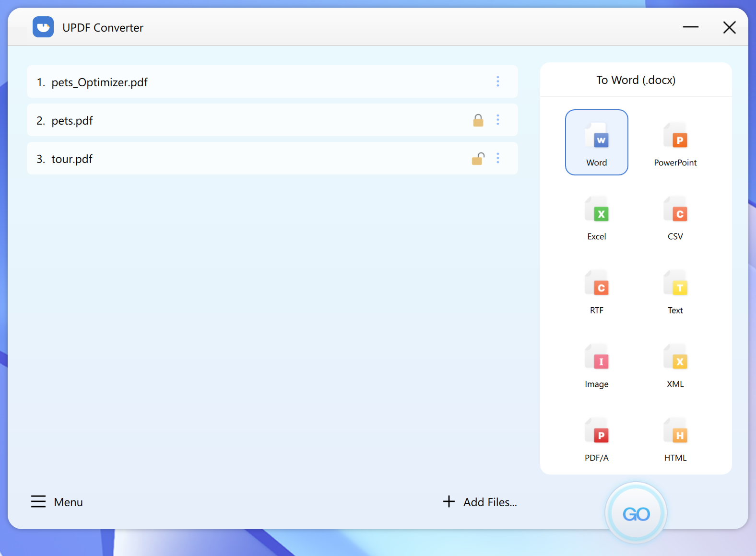Close the UPDF Converter window
756x556 pixels.
pos(730,27)
